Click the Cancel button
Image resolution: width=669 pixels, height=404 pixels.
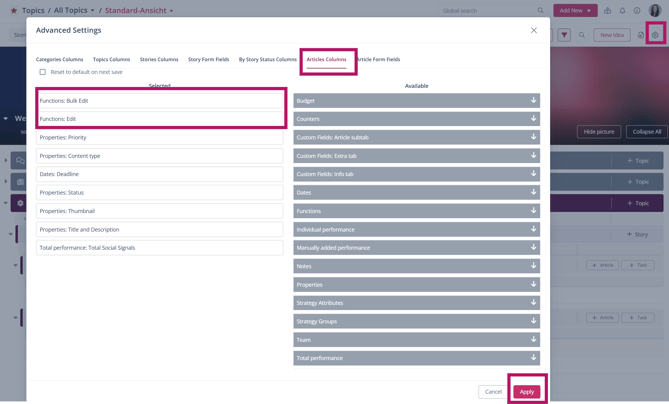coord(493,391)
